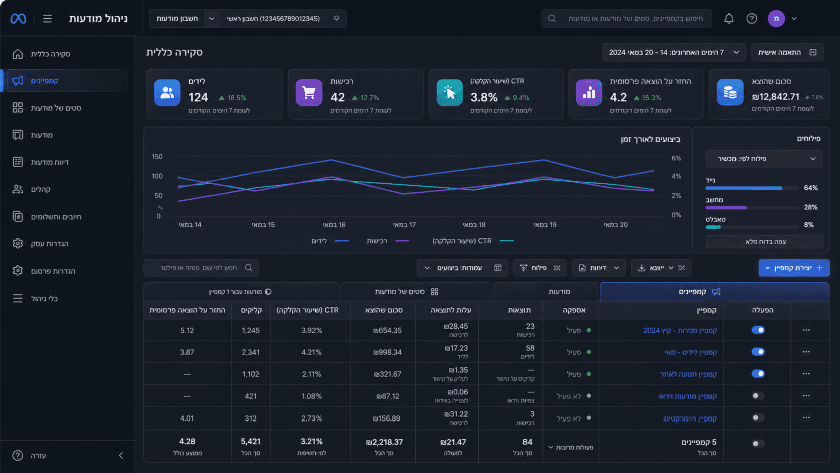Open סטים של מודעות grid icon in sidebar

18,108
